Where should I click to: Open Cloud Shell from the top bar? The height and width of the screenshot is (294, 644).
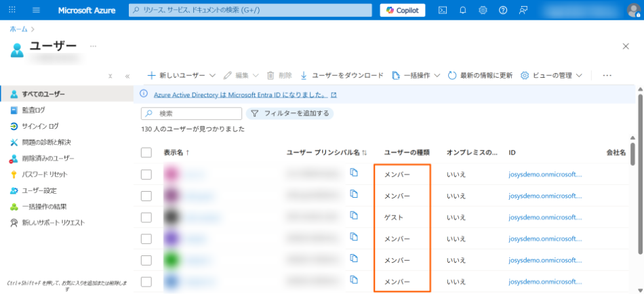(x=443, y=10)
